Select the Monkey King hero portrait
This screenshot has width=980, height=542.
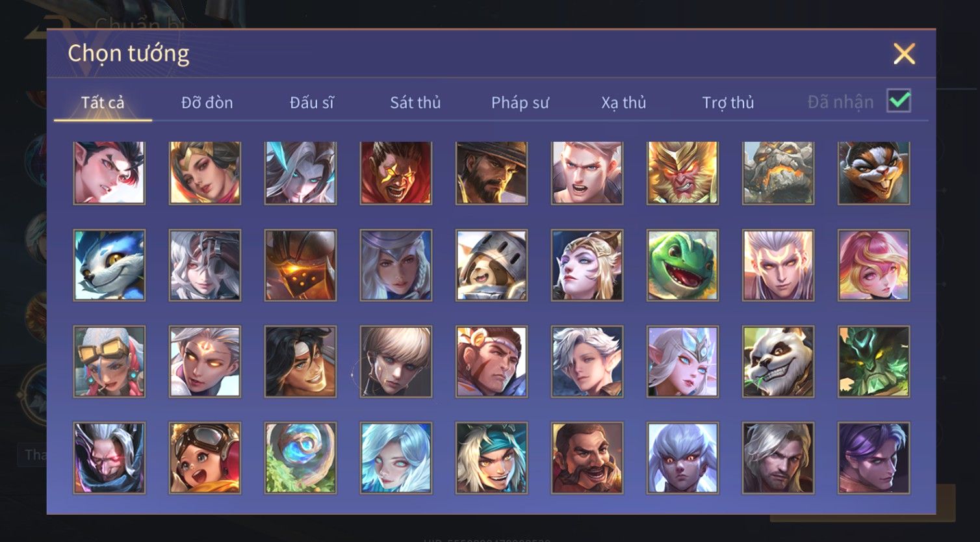(x=682, y=174)
